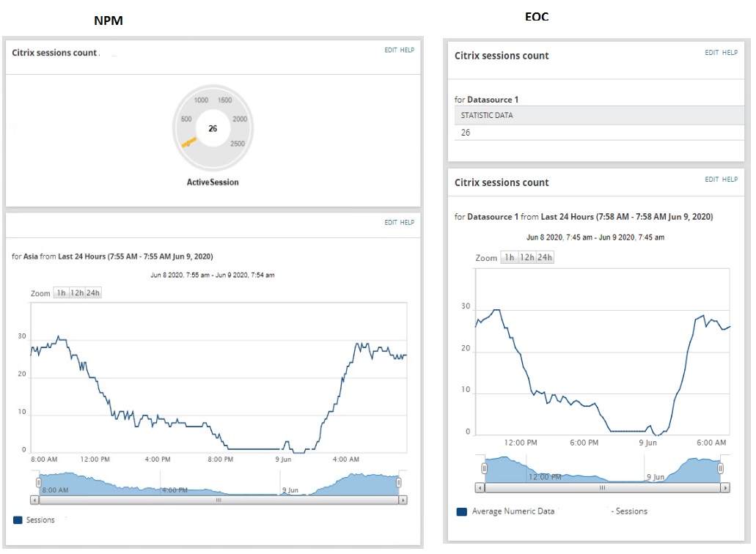Click HELP on the EOC statistic data widget

[x=730, y=53]
